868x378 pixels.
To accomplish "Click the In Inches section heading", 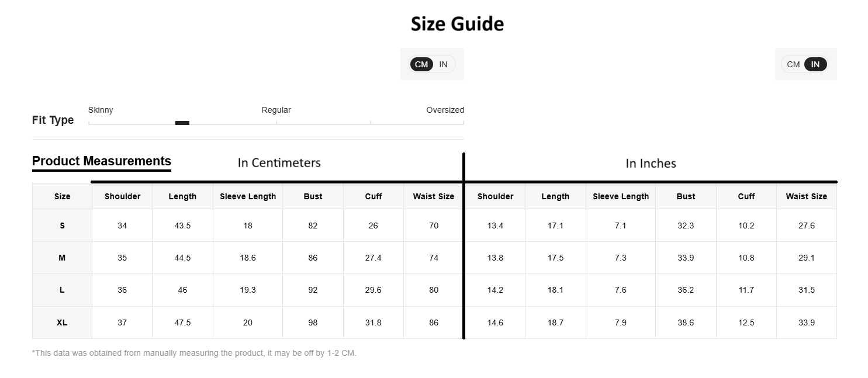I will click(x=651, y=164).
